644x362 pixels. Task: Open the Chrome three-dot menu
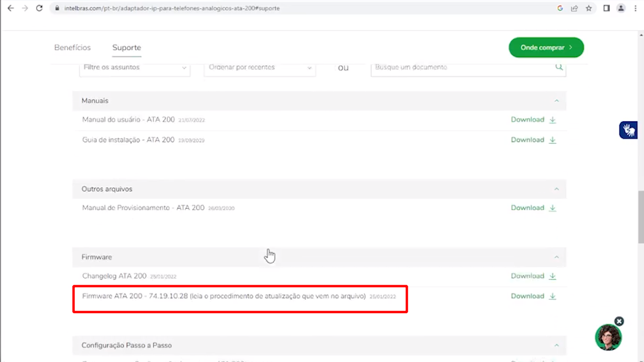pos(636,8)
